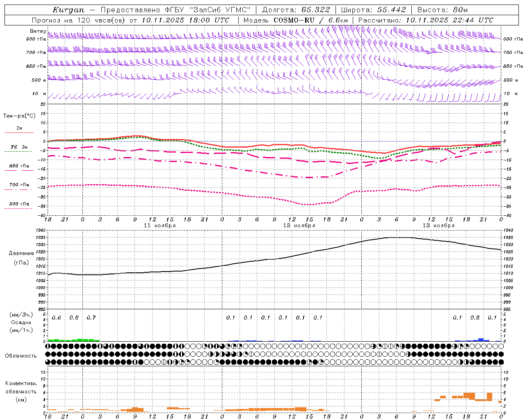
Task: Click the 'Широта: 55.442' latitude value
Action: coord(373,10)
